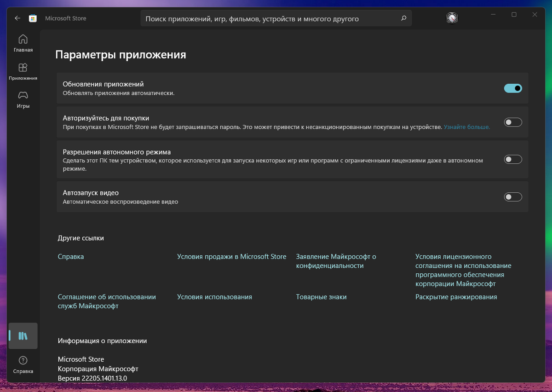
Task: Click the Microsoft Store title bar text
Action: click(x=65, y=18)
